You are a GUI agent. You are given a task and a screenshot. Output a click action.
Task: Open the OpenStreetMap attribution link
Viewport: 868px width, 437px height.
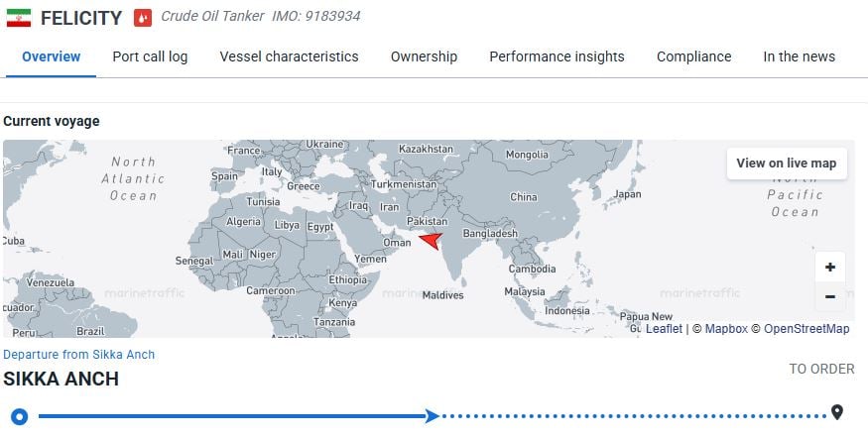tap(806, 329)
